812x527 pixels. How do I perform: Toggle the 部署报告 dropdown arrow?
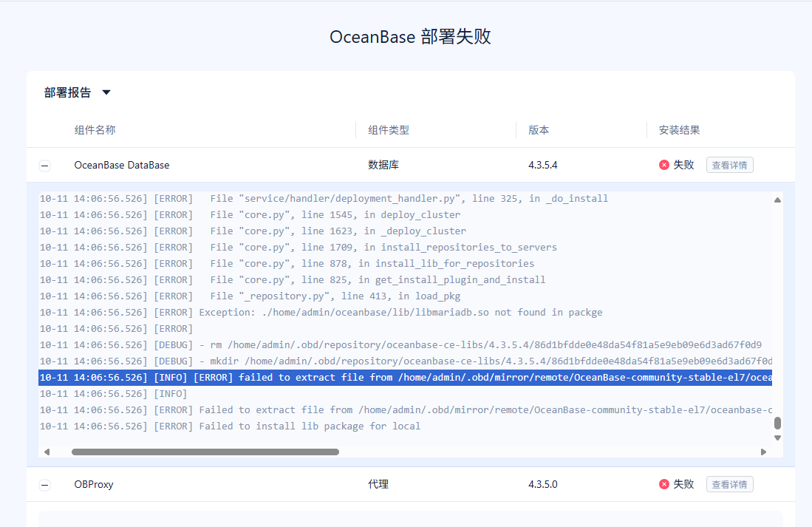(106, 93)
